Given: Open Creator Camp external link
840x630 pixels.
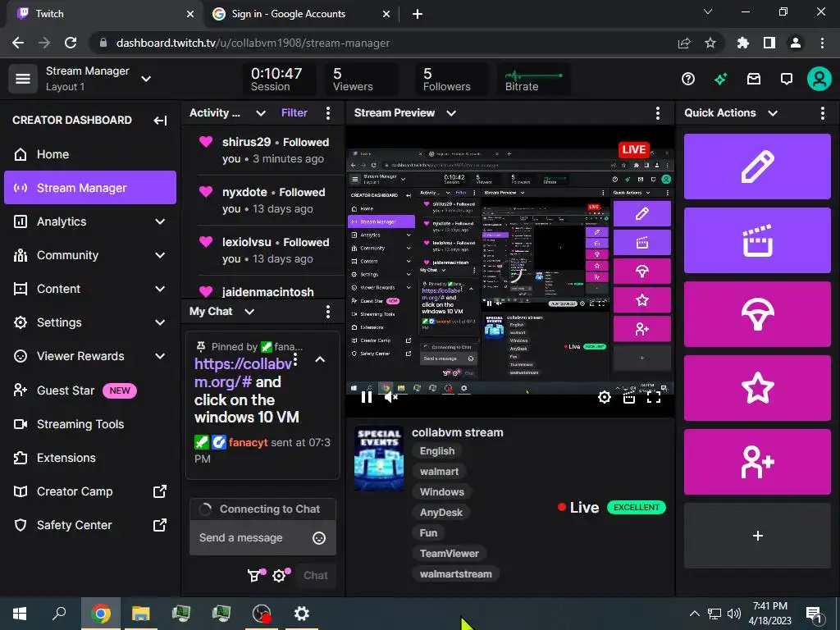Looking at the screenshot, I should coord(89,491).
